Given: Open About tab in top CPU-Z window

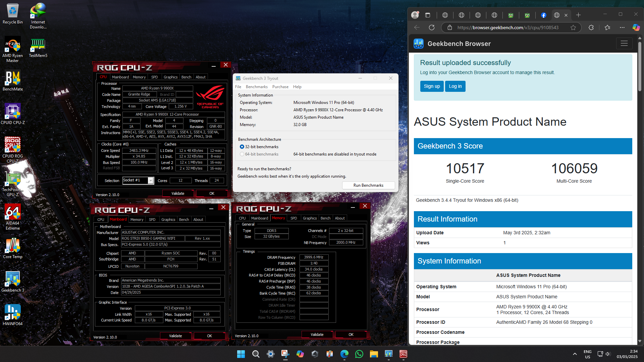Looking at the screenshot, I should click(x=201, y=77).
